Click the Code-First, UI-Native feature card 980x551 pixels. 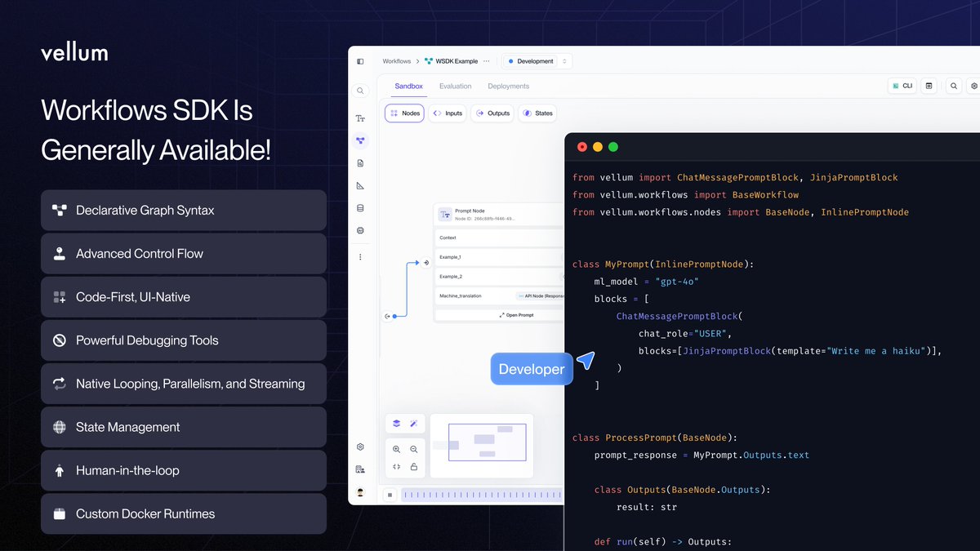click(184, 297)
